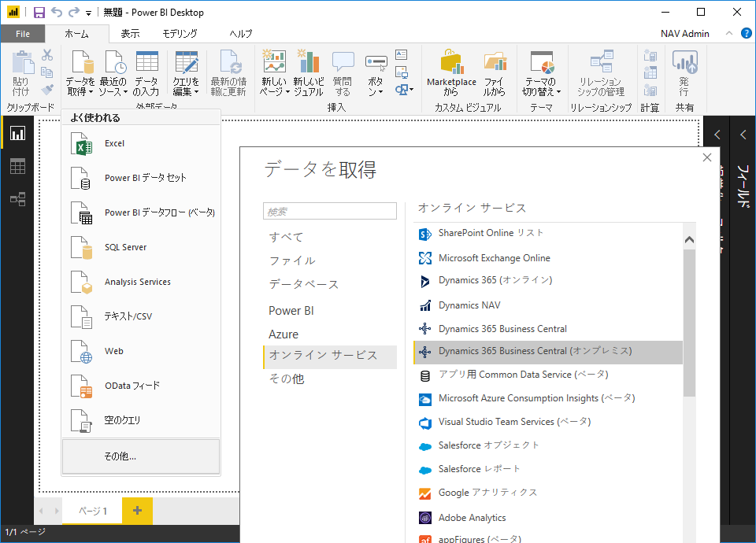
Task: Click the connector list scroll up arrow
Action: click(690, 239)
